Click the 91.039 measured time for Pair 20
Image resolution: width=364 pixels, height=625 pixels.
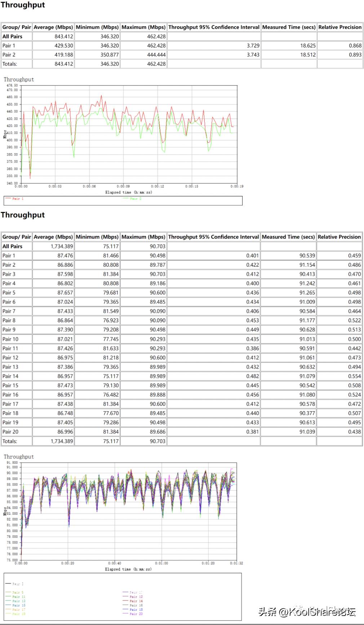tap(307, 432)
